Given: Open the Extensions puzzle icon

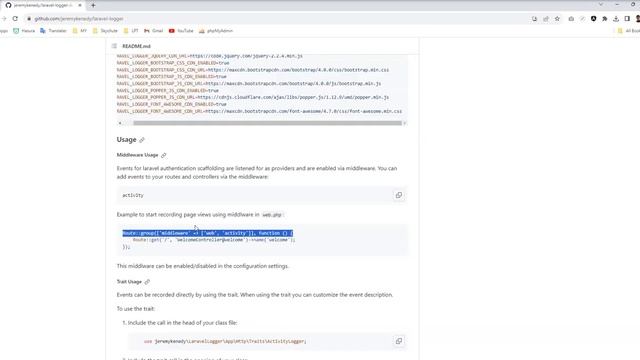Looking at the screenshot, I should 604,19.
